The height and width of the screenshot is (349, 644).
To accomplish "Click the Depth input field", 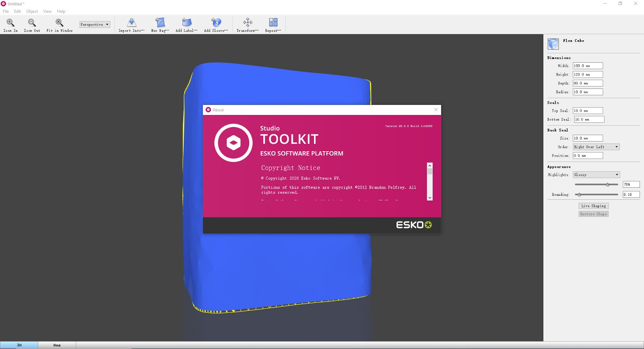I will [x=588, y=83].
